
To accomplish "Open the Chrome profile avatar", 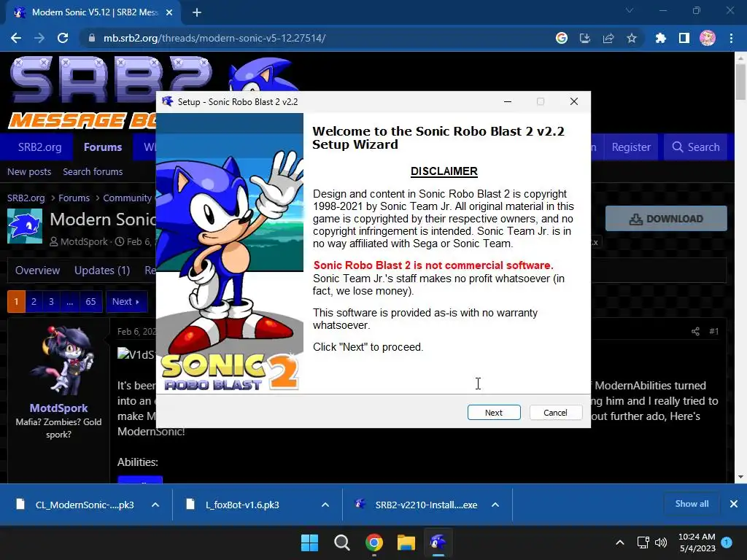I will [x=708, y=38].
